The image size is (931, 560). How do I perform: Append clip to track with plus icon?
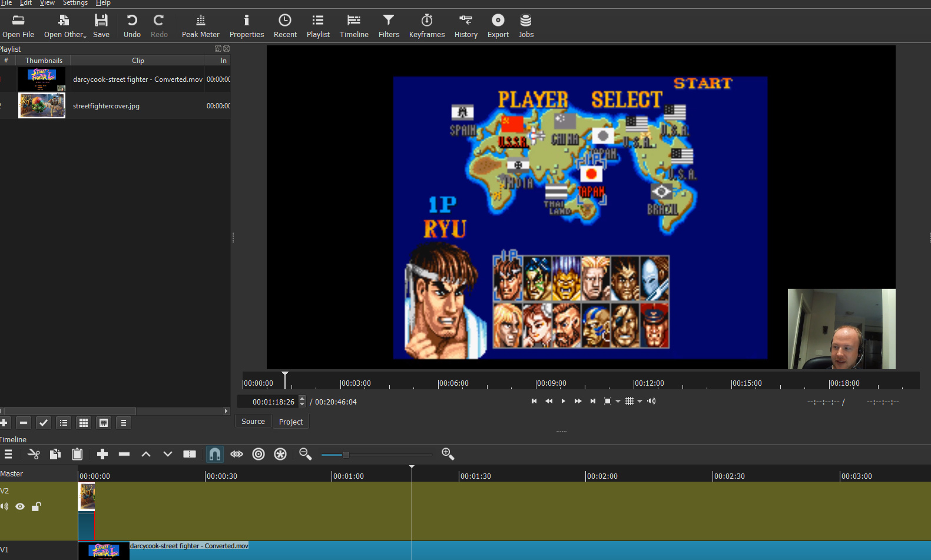click(x=102, y=454)
